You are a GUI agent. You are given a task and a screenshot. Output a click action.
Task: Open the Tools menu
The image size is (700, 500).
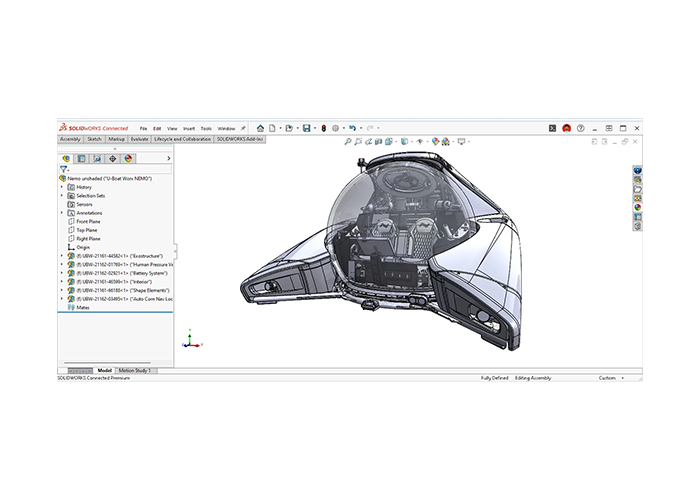pos(206,129)
